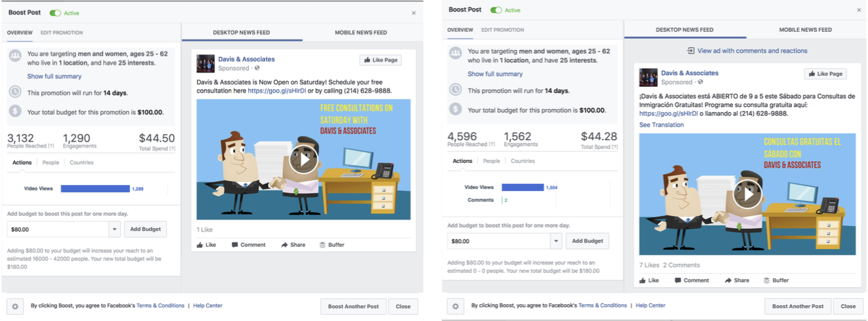Show full summary in the $44.50 spend dialog
This screenshot has height=321, width=868.
point(54,76)
